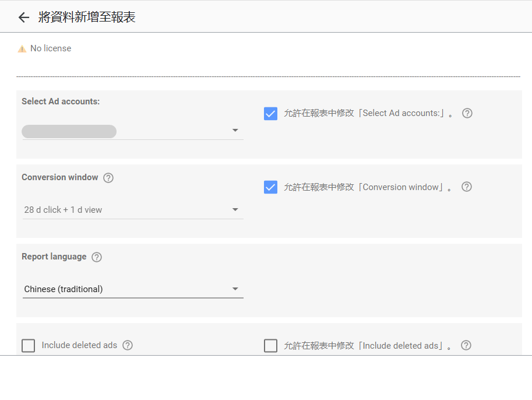Click the back arrow beside 將資料新增至報表

click(x=23, y=17)
